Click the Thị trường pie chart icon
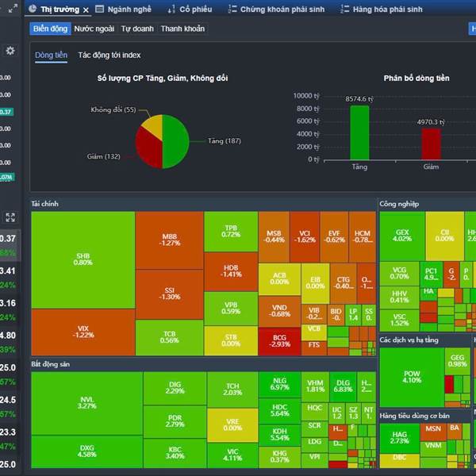Viewport: 476px width, 476px height. coord(33,9)
